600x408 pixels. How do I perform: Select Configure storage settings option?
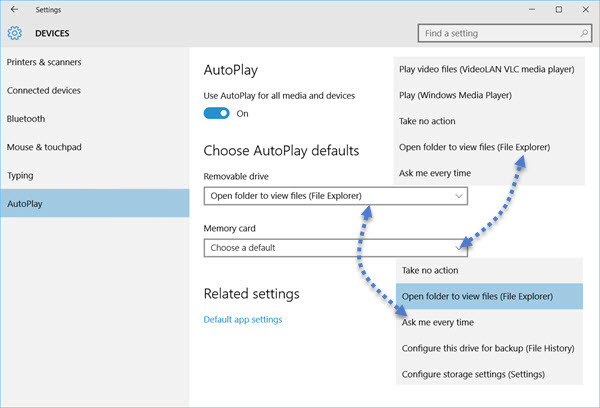pyautogui.click(x=473, y=374)
